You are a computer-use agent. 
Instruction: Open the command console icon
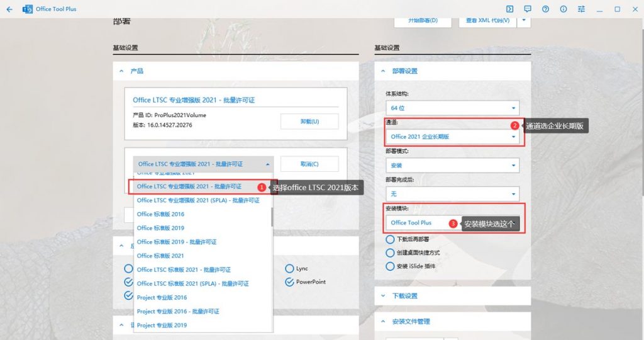tap(509, 9)
